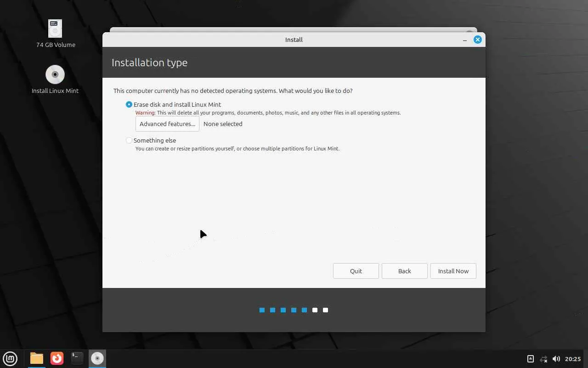Click the "None selected" text
This screenshot has height=368, width=588.
(223, 124)
